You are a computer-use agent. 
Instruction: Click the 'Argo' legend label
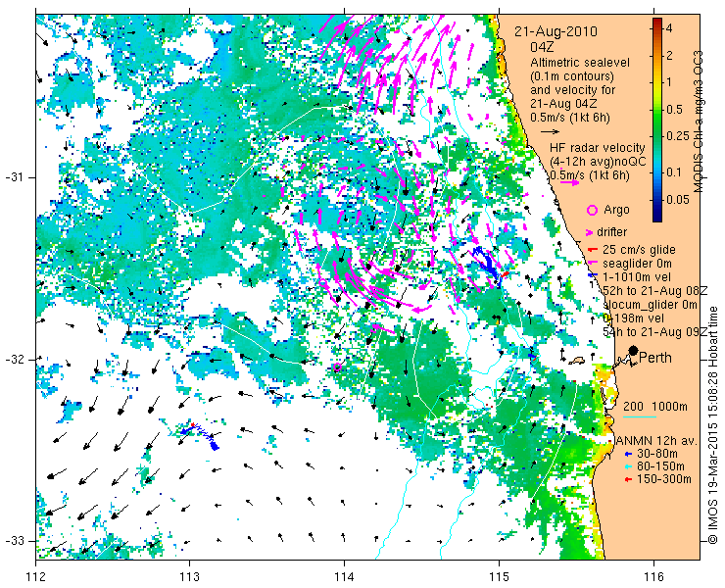pos(616,210)
